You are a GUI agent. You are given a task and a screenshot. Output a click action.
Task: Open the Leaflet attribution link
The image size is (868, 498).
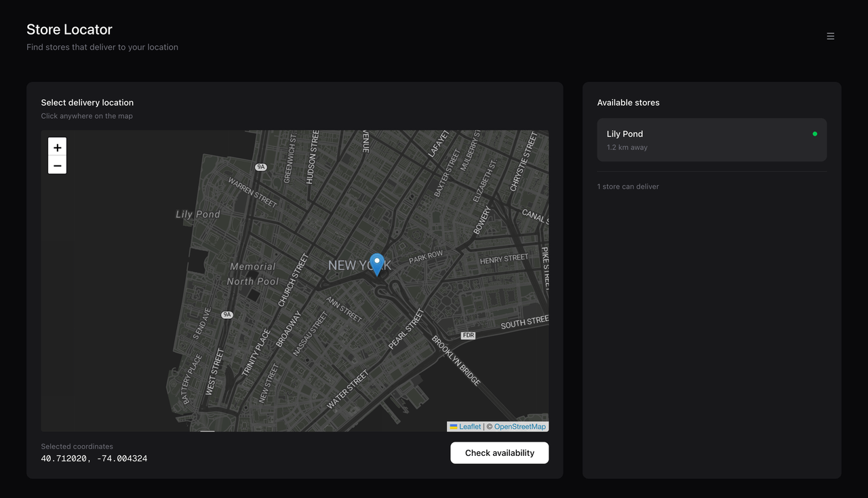(469, 426)
